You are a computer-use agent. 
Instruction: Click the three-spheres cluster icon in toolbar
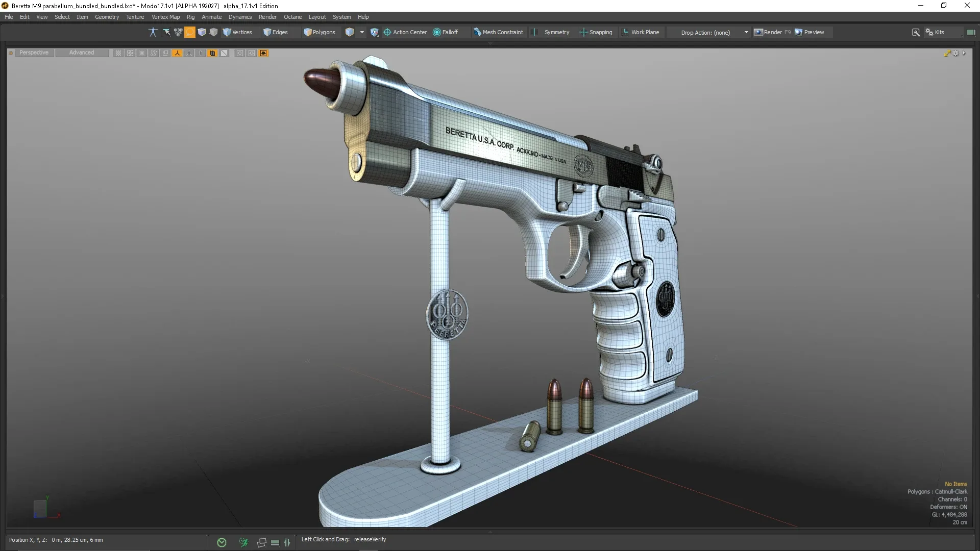click(178, 32)
